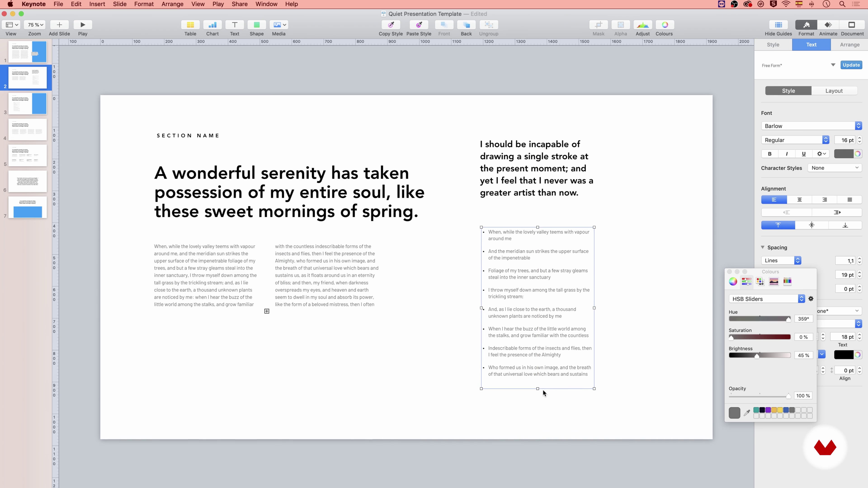The image size is (868, 488).
Task: Select centre text alignment
Action: (x=799, y=200)
